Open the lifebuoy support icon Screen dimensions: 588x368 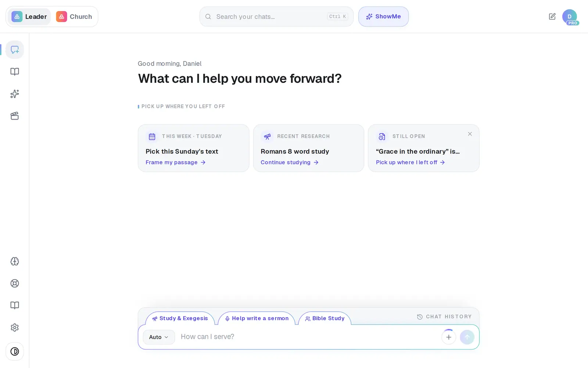[15, 283]
